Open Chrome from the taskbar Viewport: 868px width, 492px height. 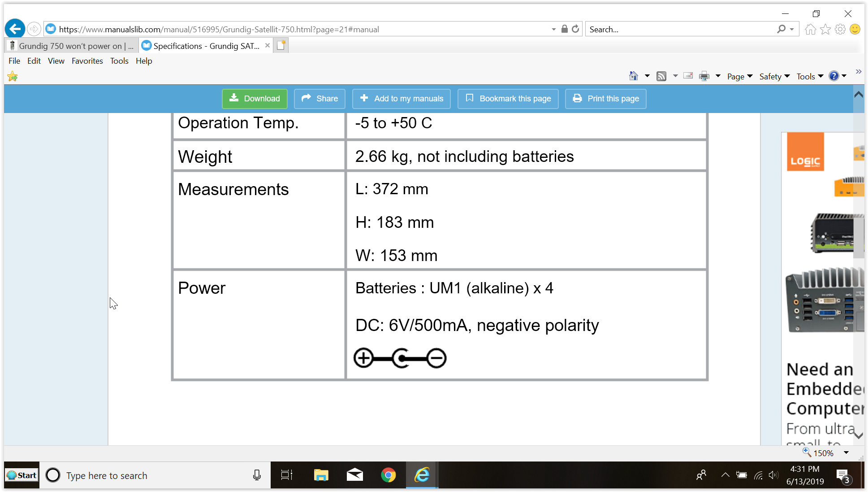388,475
